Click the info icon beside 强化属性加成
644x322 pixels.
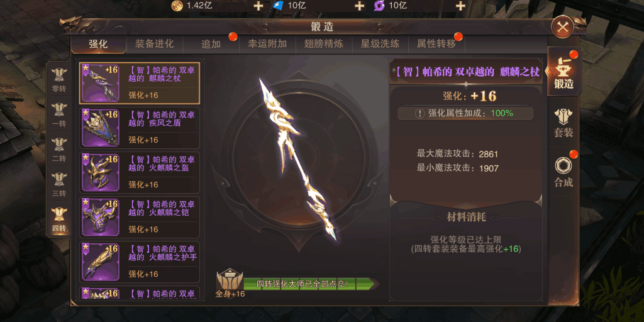pos(419,113)
